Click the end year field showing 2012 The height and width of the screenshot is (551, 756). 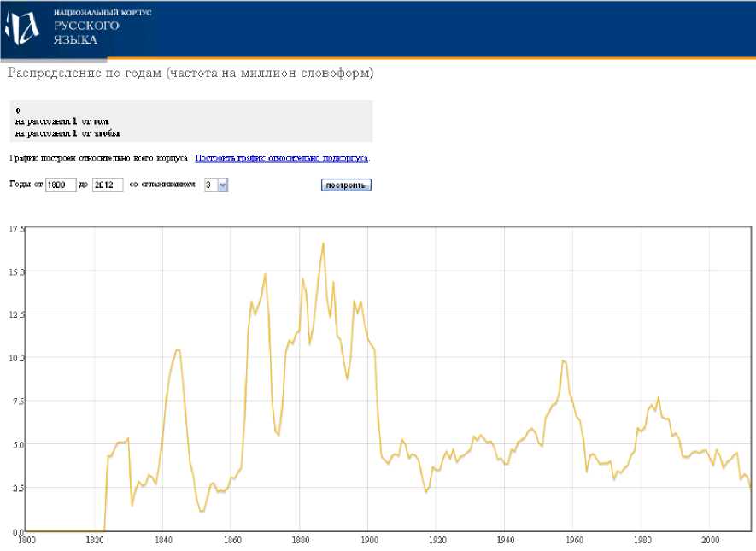pyautogui.click(x=108, y=185)
